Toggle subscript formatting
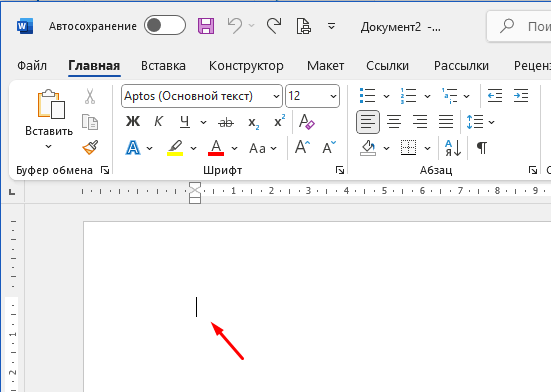 coord(253,123)
